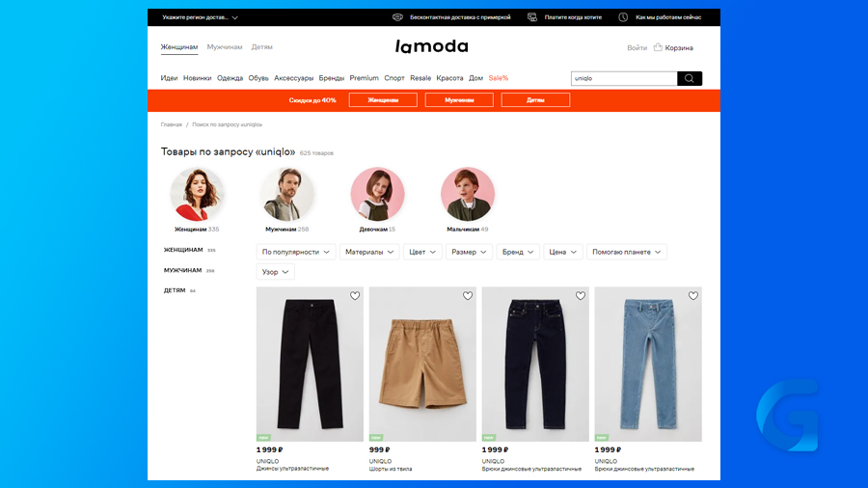
Task: Open black ultra-stretch jeans product image
Action: tap(310, 364)
